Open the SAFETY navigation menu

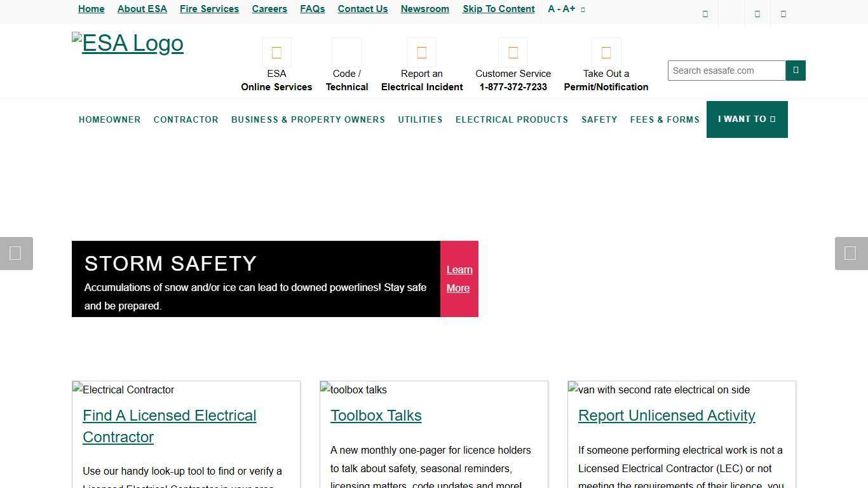point(599,119)
